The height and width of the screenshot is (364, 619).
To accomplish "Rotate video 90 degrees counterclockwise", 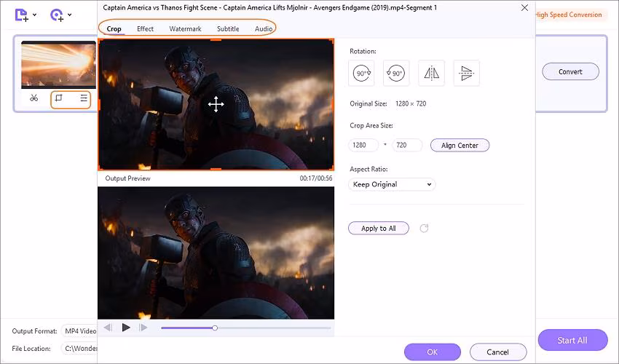I will click(396, 73).
